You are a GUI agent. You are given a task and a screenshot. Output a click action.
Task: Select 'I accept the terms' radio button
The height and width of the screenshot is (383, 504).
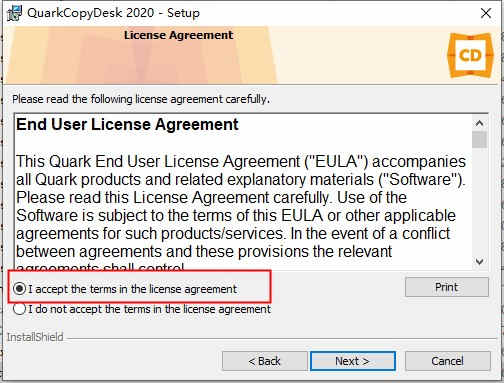(19, 289)
